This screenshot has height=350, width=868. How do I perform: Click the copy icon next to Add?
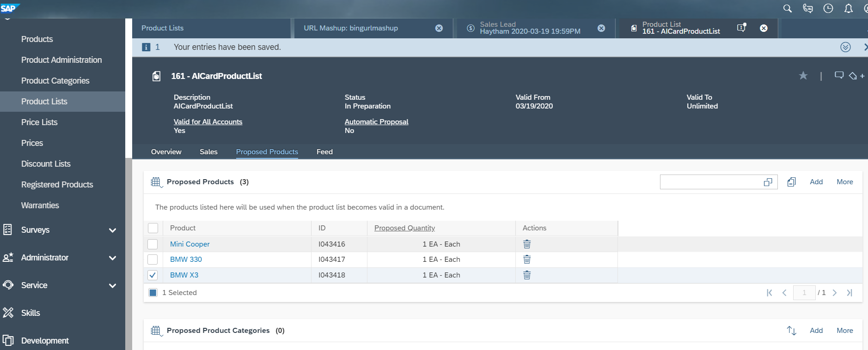pos(792,182)
